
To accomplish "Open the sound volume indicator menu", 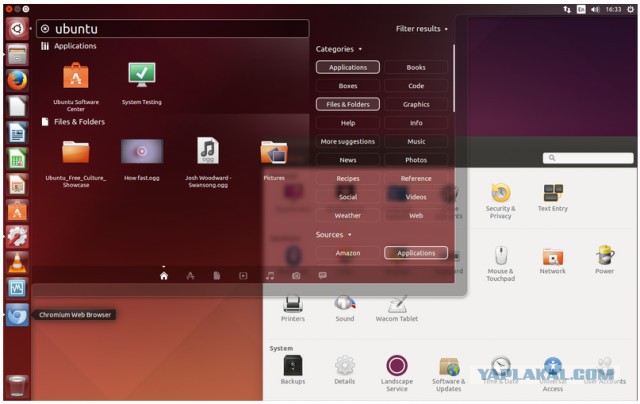I will tap(596, 9).
